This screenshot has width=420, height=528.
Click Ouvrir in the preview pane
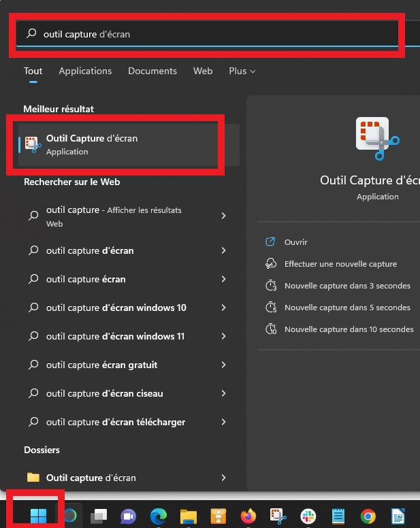coord(296,242)
